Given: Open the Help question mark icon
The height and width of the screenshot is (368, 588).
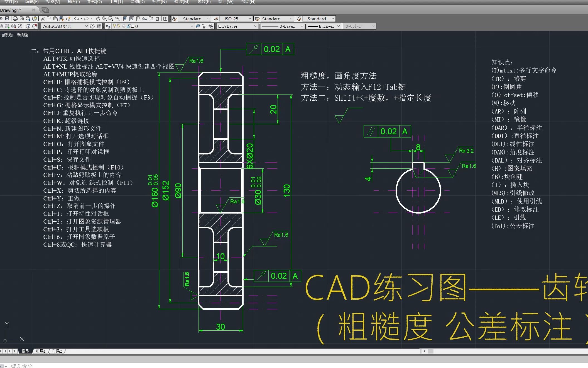Looking at the screenshot, I should coord(165,19).
